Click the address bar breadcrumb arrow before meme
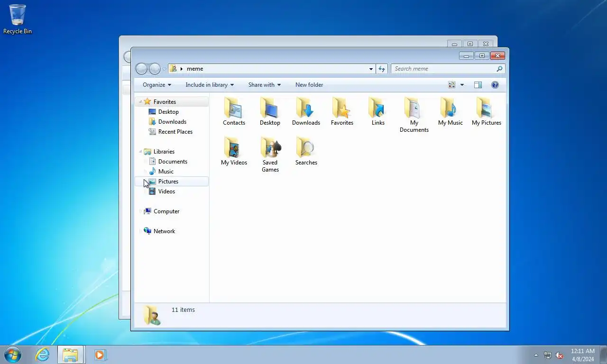607x364 pixels. (182, 69)
